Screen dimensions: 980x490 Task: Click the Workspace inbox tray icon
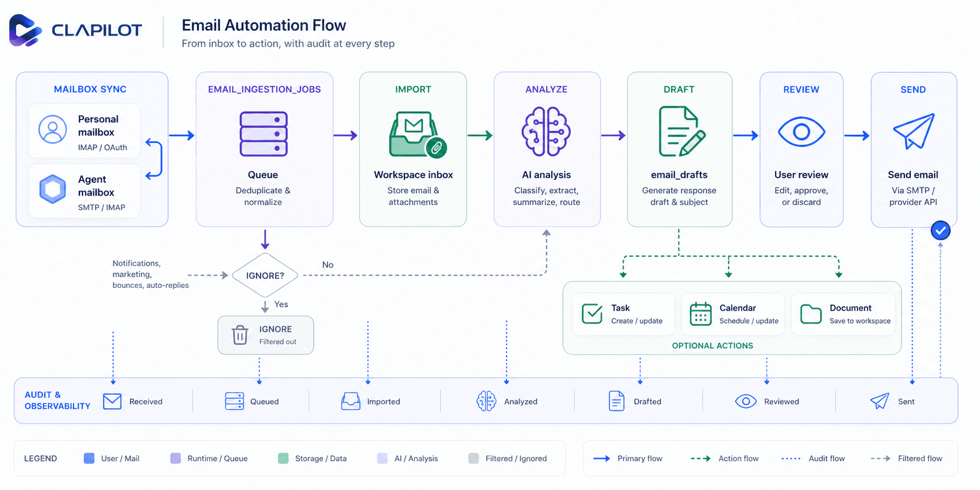click(418, 135)
